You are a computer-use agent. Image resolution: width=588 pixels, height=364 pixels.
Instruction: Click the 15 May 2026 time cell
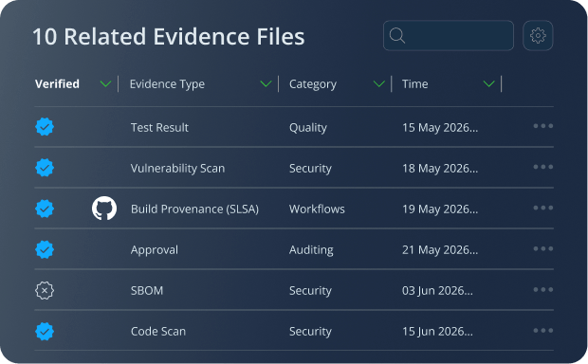[440, 128]
